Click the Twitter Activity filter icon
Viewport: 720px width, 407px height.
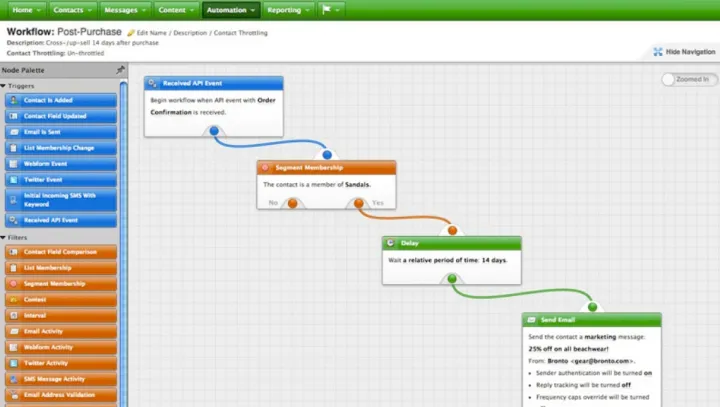click(14, 363)
